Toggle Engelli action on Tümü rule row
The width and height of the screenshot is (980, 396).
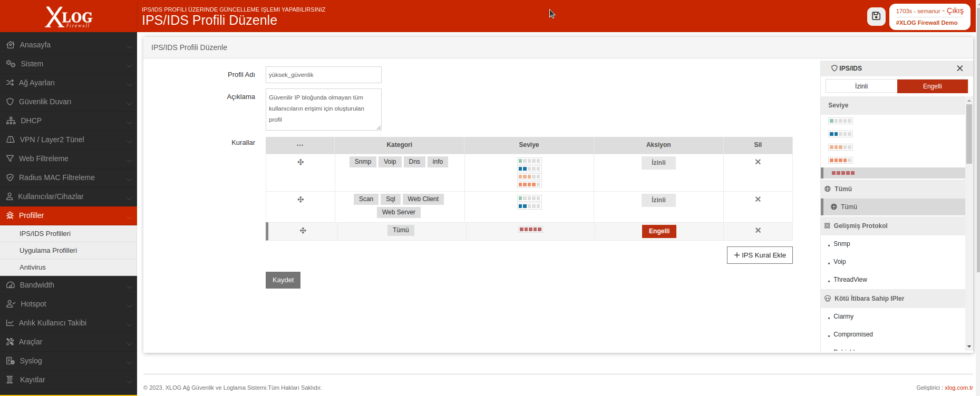coord(659,231)
